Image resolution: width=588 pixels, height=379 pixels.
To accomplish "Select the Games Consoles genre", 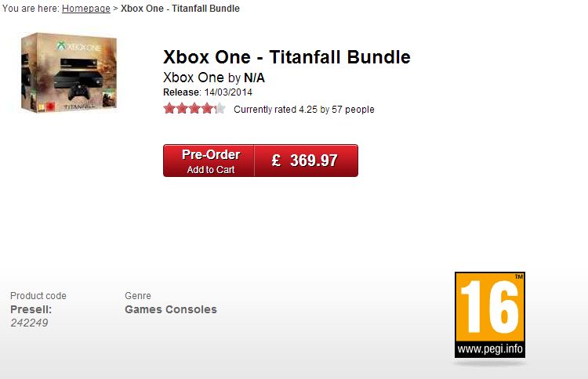I will click(170, 309).
